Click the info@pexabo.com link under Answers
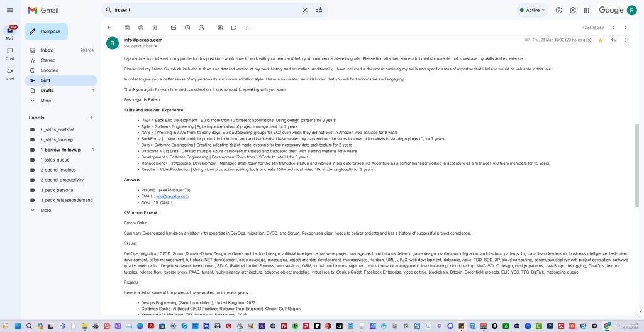Screen dimensions: 644x332 (x=172, y=196)
